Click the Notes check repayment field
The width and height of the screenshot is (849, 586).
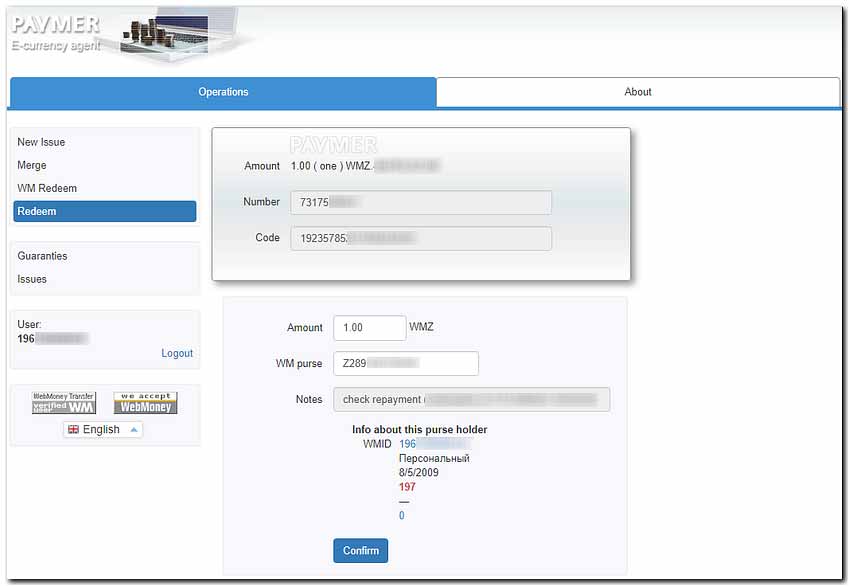coord(472,399)
